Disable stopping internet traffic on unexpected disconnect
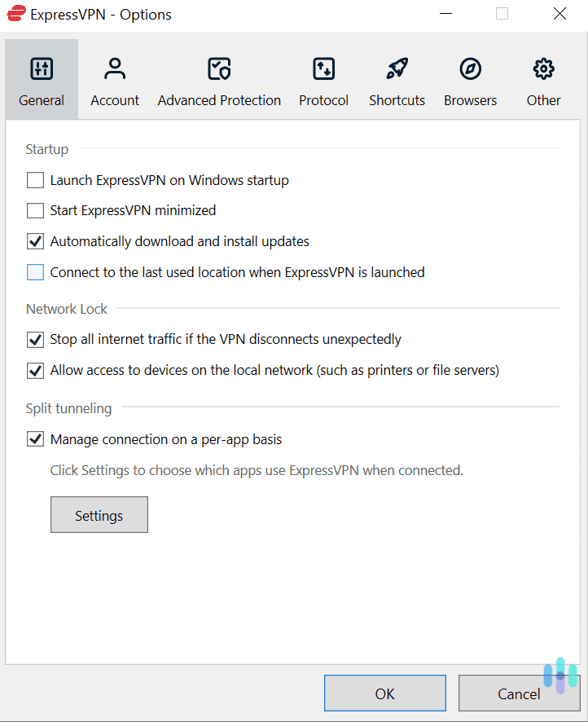 [x=35, y=339]
